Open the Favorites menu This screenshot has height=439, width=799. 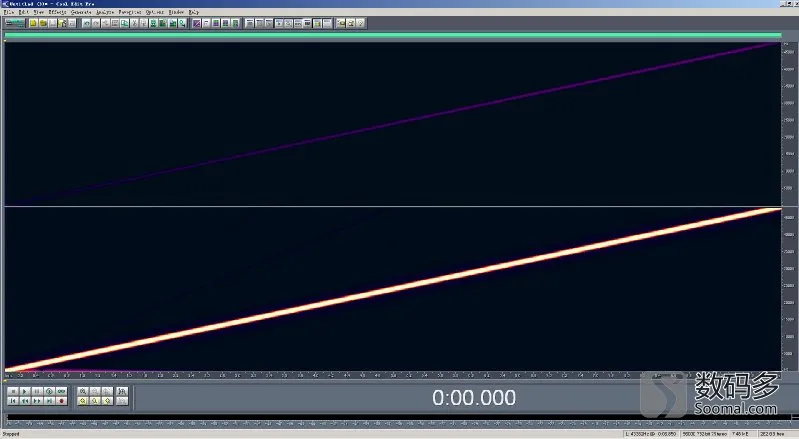point(129,12)
